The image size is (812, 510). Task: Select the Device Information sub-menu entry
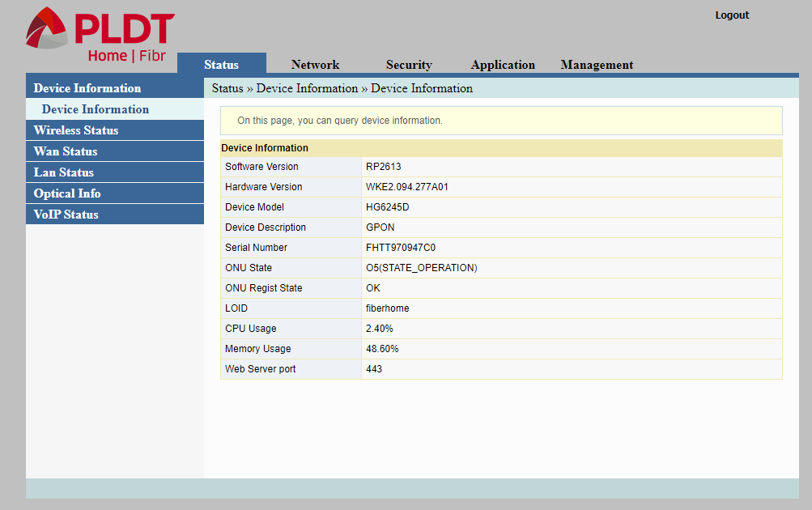[96, 108]
